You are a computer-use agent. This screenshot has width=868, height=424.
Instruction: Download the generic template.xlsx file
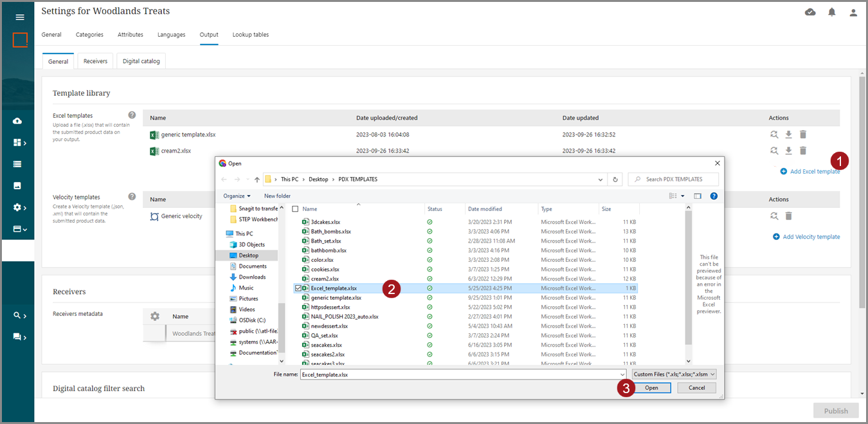(788, 134)
